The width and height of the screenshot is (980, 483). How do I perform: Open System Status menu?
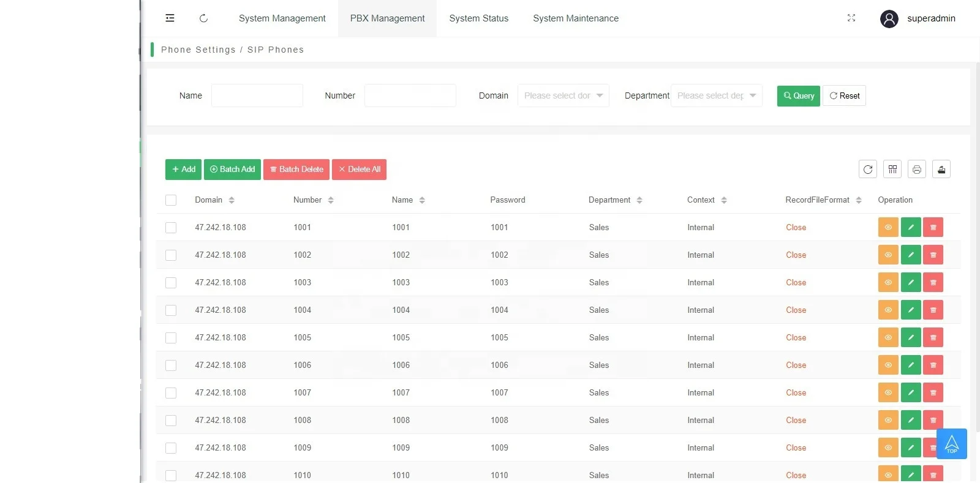click(x=479, y=18)
